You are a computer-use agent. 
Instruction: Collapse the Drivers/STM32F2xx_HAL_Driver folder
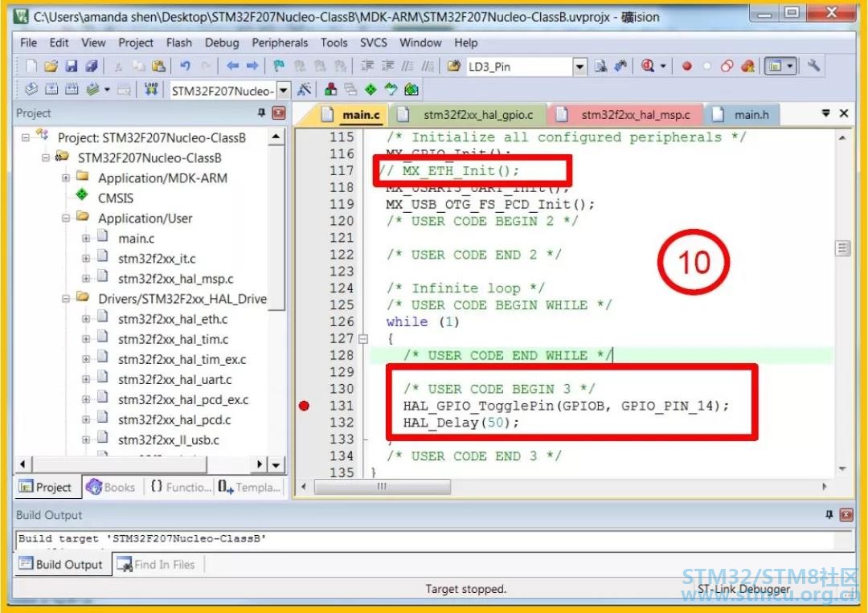click(x=66, y=299)
